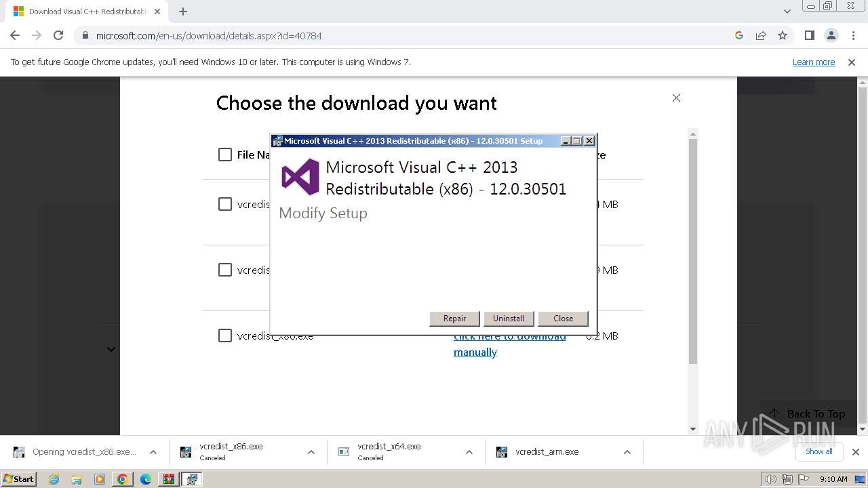The height and width of the screenshot is (488, 868).
Task: Click the page scrollbar down arrow
Action: click(x=863, y=429)
